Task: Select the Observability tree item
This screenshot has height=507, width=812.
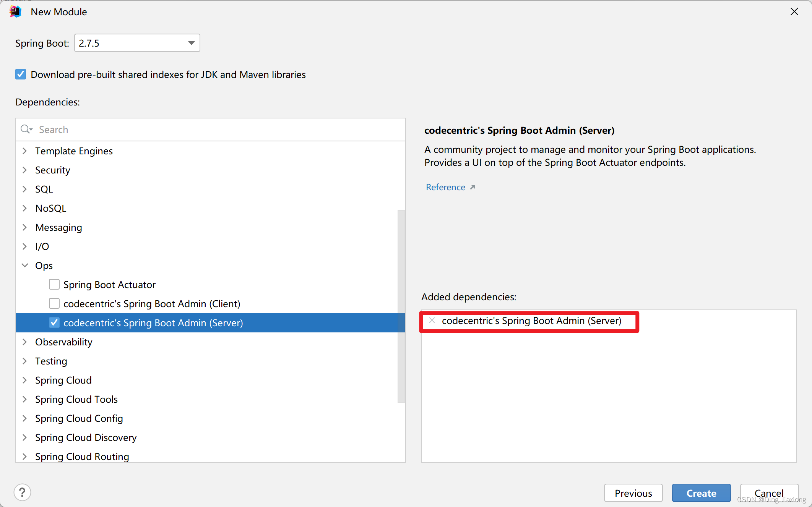Action: (64, 342)
